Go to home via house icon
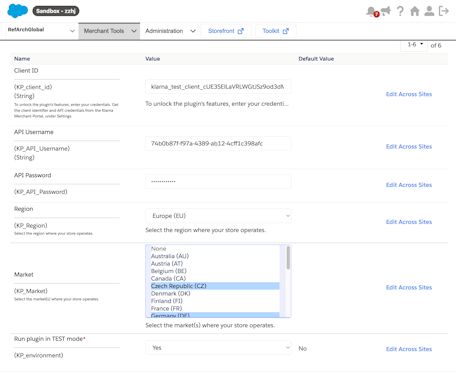This screenshot has width=456, height=372. pyautogui.click(x=415, y=11)
